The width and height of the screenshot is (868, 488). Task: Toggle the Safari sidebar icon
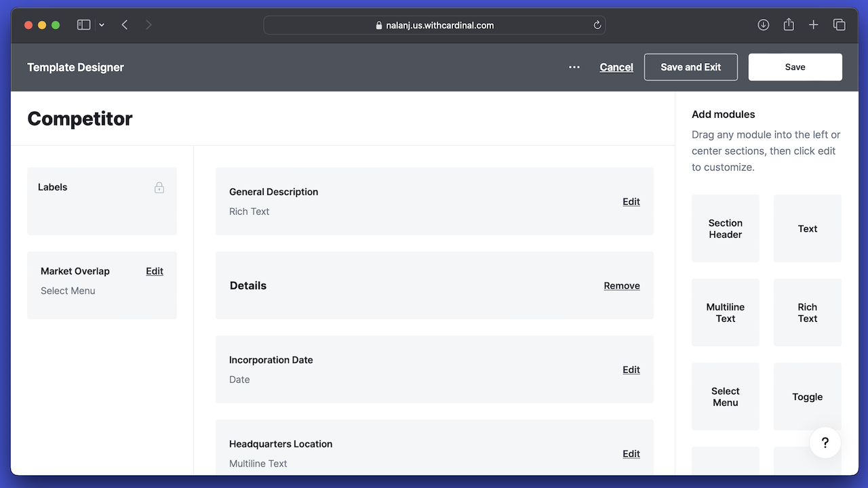[x=83, y=25]
